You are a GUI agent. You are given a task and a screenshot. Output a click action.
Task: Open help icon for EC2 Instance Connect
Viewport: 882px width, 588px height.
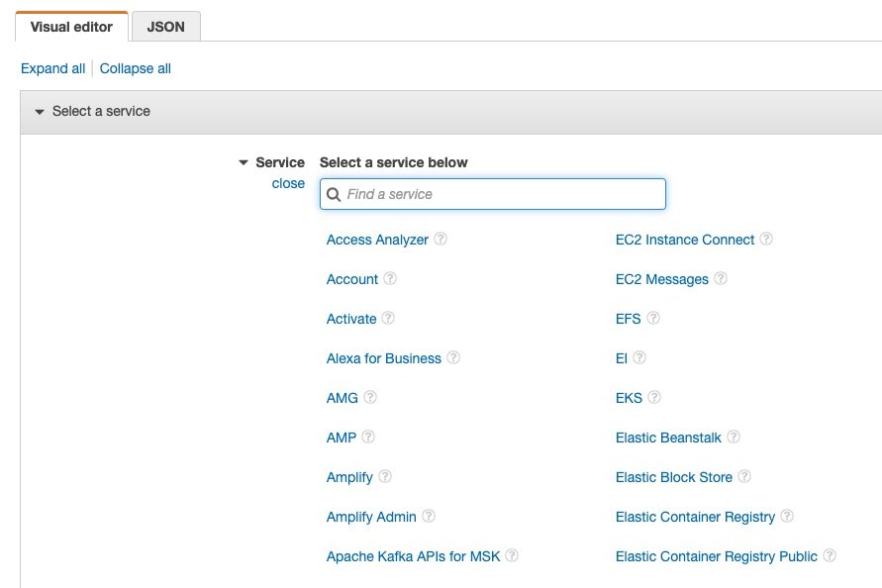pos(766,240)
